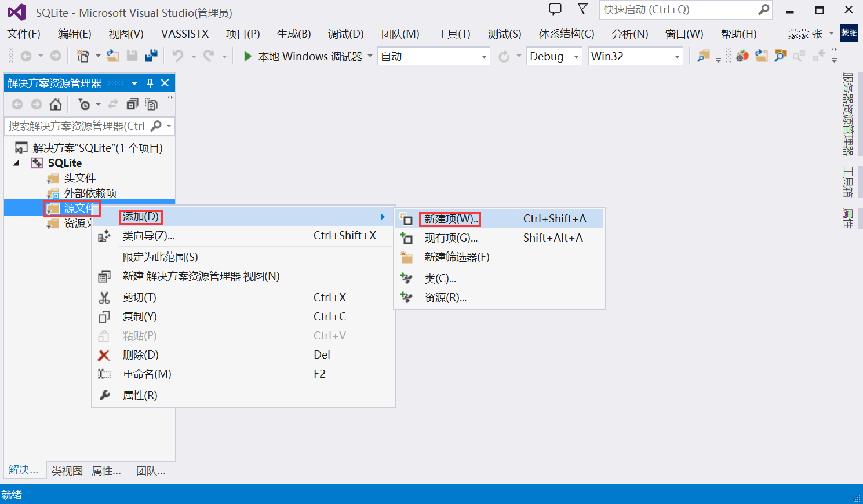The height and width of the screenshot is (504, 863).
Task: Switch to the 类视图 bottom tab
Action: [x=66, y=471]
